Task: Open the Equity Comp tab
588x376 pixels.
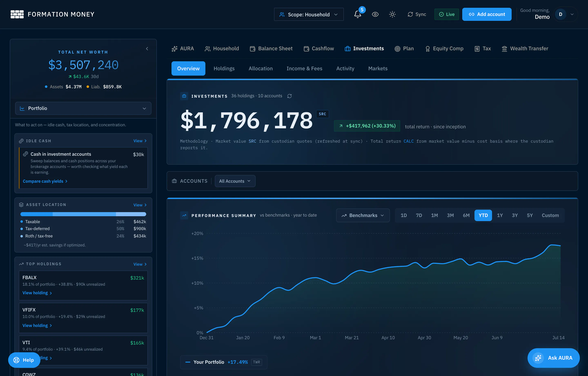Action: click(x=444, y=49)
